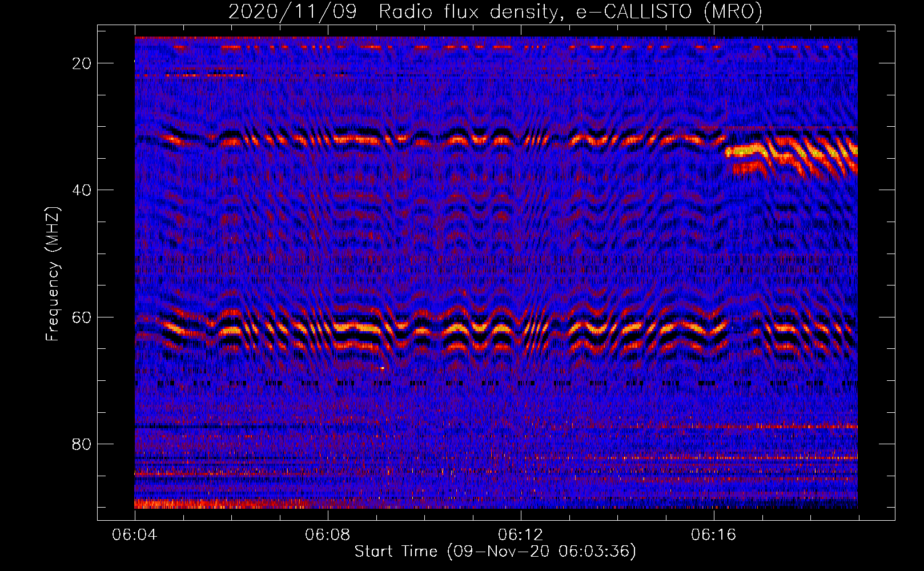This screenshot has height=571, width=924.
Task: Click the "06:16" time tick label
Action: coord(714,535)
